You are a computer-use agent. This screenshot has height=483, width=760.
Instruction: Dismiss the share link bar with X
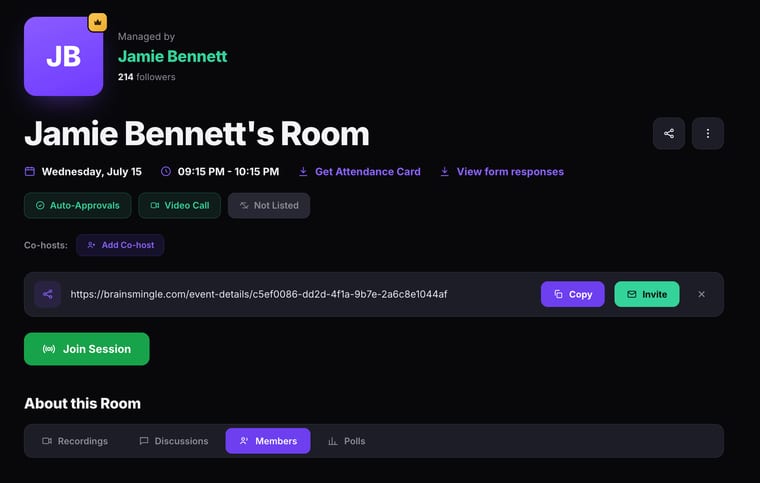coord(701,294)
